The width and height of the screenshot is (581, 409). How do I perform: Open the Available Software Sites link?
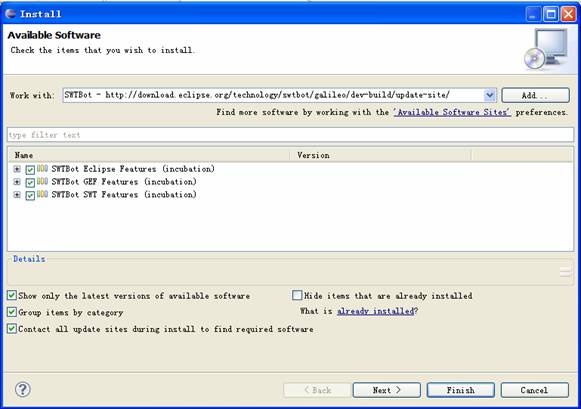452,112
